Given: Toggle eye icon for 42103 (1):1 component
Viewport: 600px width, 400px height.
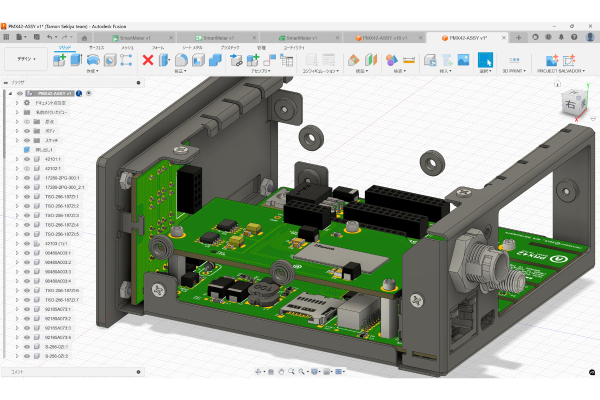Looking at the screenshot, I should (x=27, y=243).
